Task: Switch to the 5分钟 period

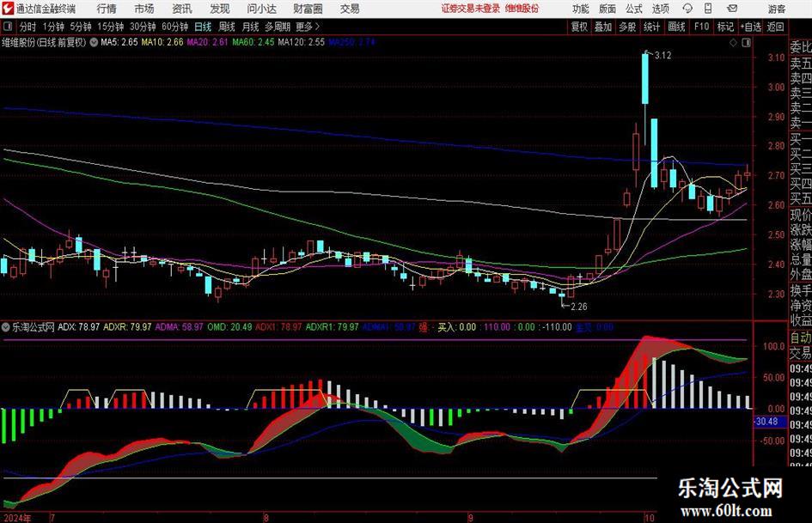Action: click(80, 27)
